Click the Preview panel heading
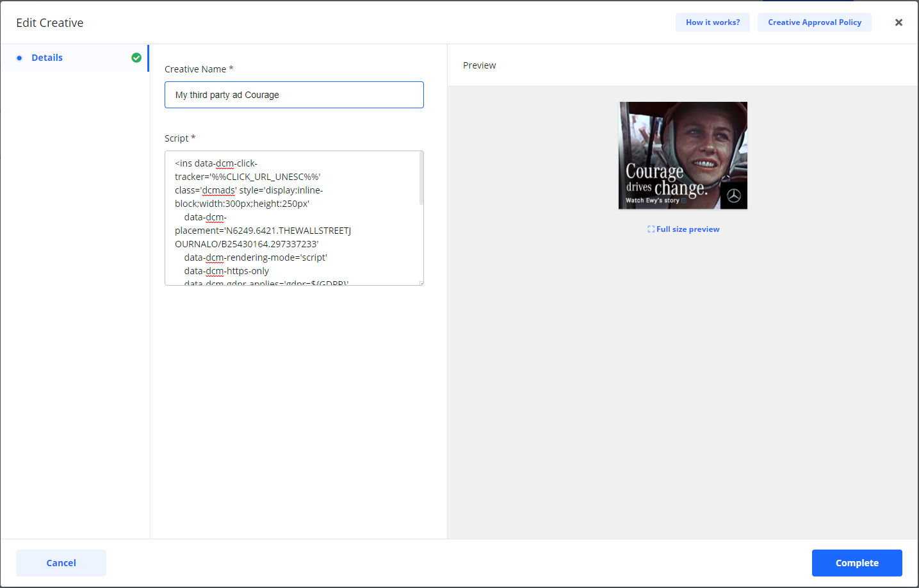 tap(479, 65)
